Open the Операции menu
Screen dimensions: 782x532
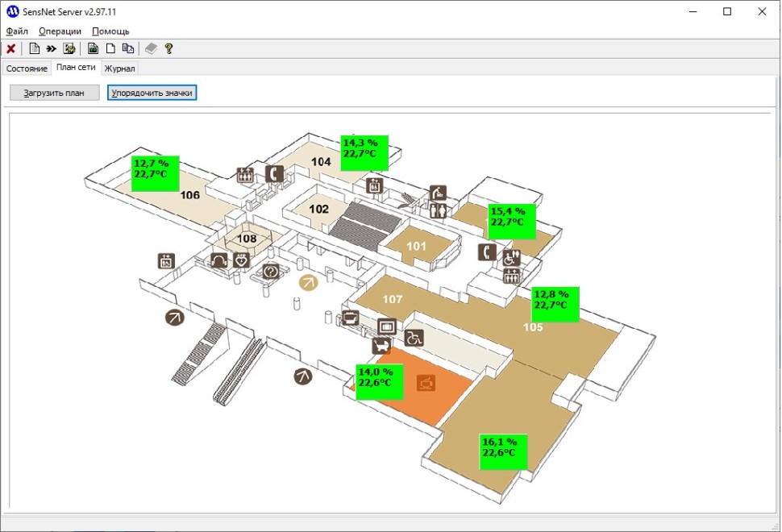tap(60, 31)
